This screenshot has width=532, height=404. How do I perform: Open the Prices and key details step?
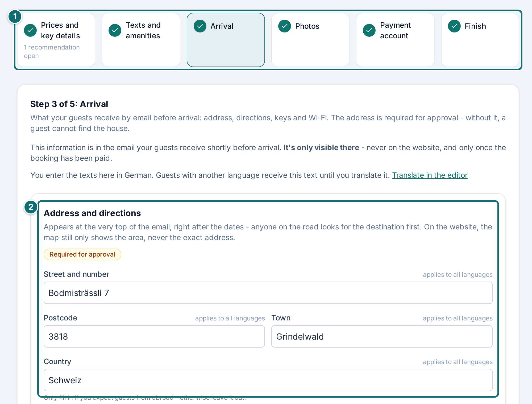click(56, 40)
